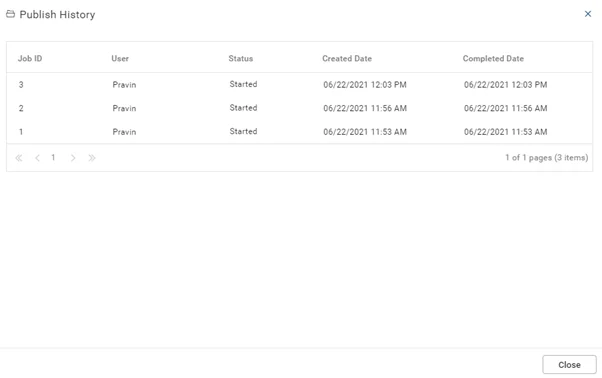Go to the first page of results
This screenshot has width=602, height=378.
click(18, 158)
